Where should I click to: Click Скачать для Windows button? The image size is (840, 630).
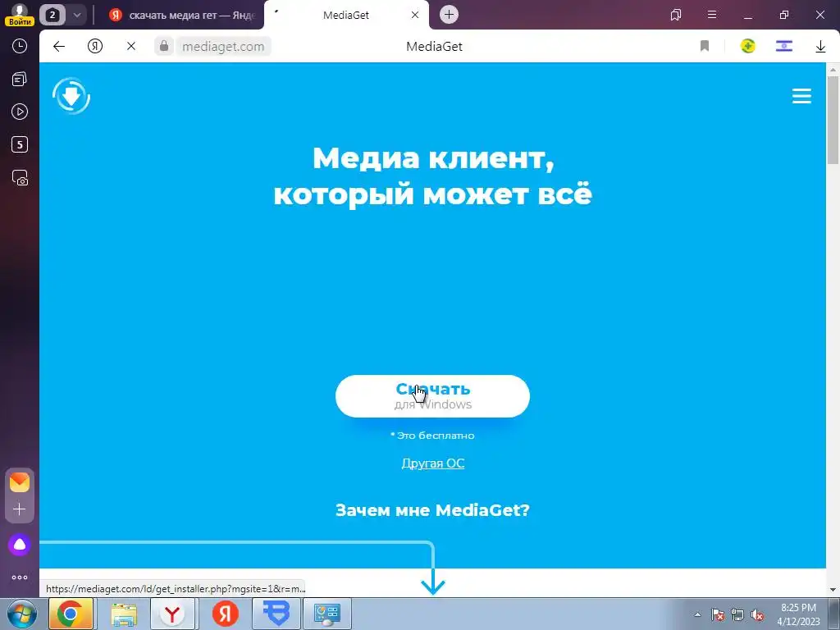[432, 396]
